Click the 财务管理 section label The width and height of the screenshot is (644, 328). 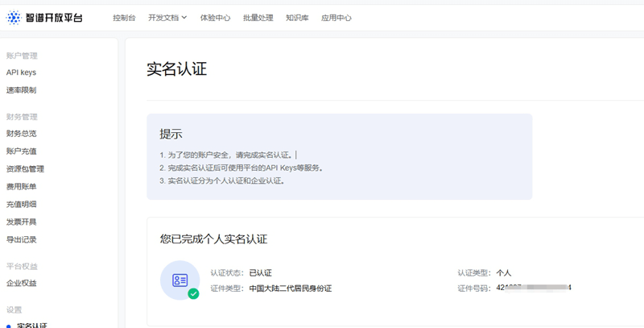pos(22,117)
